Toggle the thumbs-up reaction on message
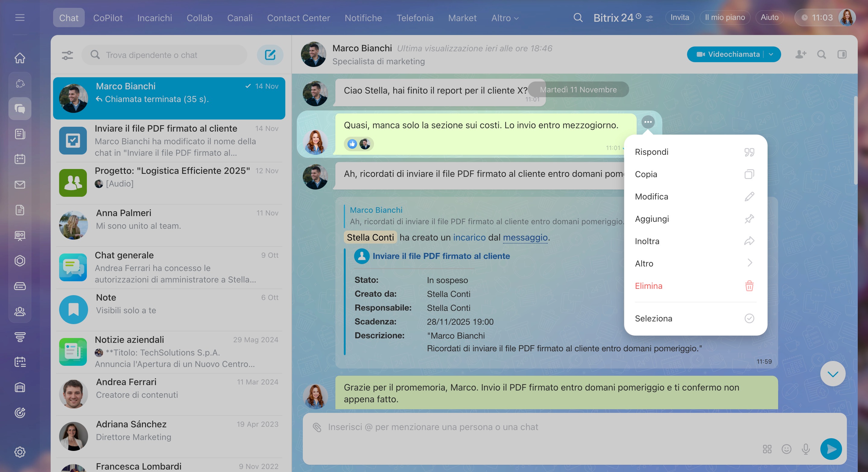 pyautogui.click(x=352, y=144)
